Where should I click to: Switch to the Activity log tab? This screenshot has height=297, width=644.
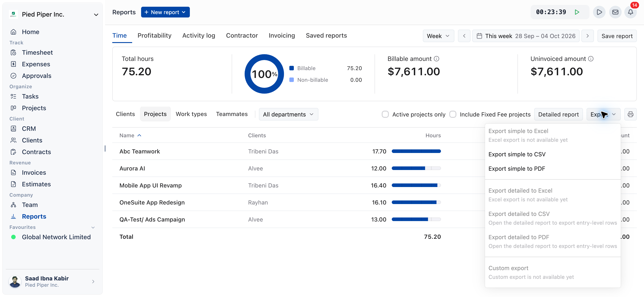[x=199, y=36]
